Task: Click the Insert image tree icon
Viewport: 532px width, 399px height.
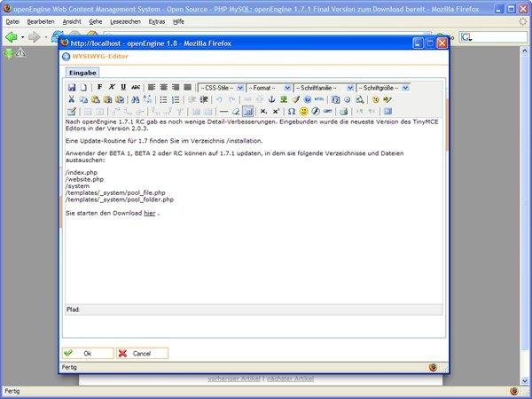Action: coord(284,99)
